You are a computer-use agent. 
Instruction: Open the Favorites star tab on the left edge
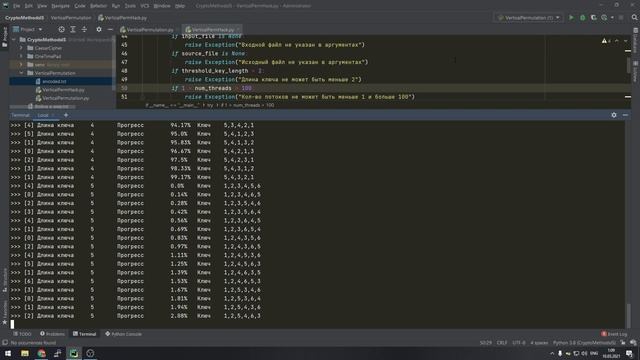[4, 313]
